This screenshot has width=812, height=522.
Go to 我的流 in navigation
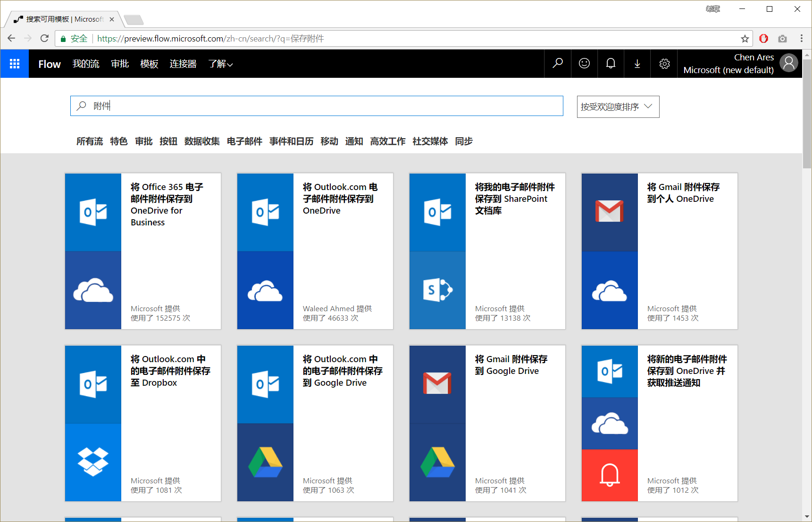point(86,64)
